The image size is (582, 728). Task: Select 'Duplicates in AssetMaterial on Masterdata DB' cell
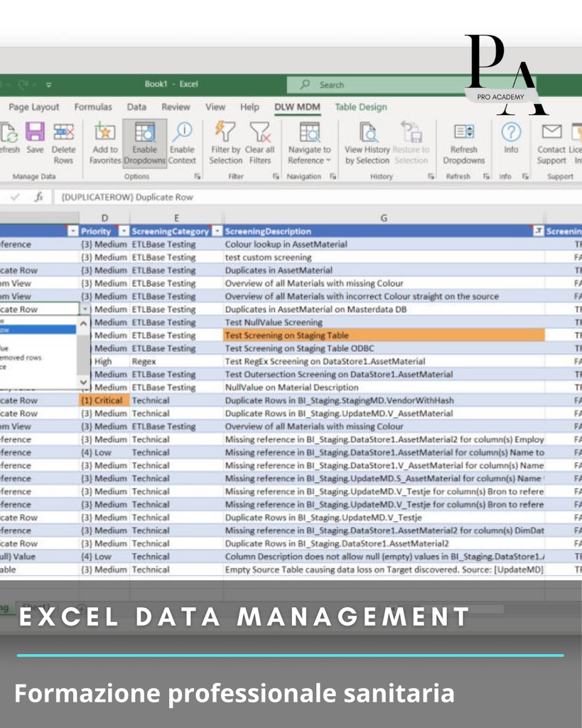[384, 309]
